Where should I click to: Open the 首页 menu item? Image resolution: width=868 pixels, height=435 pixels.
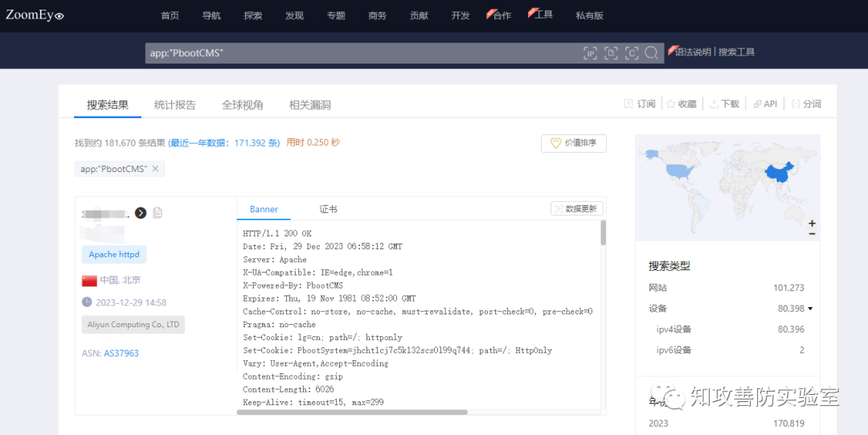pos(170,15)
